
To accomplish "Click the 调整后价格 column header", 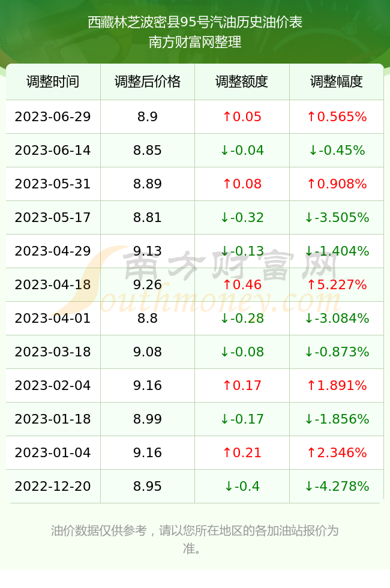I will point(148,82).
